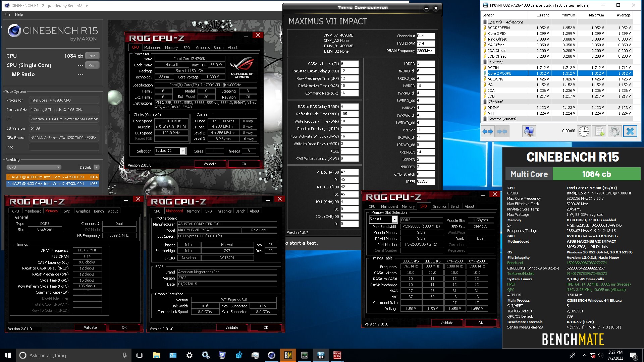Edit DRAM Frequency field in Timing Configurator
Screen dimensions: 644x362
point(426,51)
